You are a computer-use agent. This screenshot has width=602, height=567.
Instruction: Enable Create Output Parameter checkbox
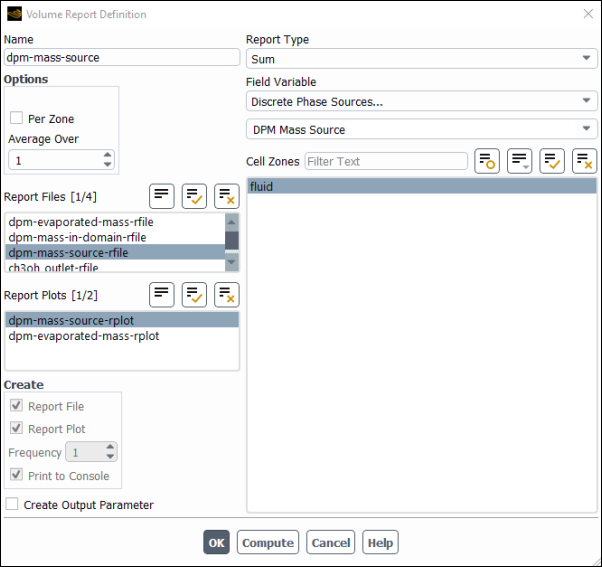(x=12, y=504)
